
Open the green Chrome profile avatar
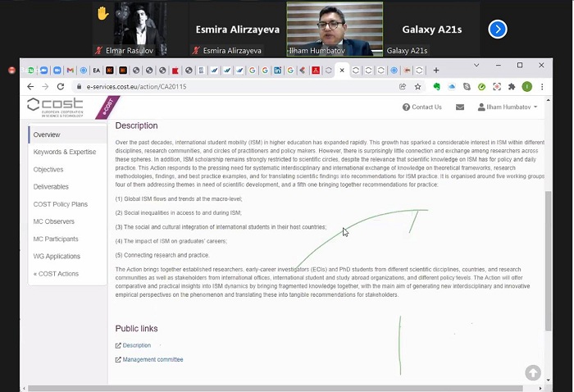click(x=526, y=87)
